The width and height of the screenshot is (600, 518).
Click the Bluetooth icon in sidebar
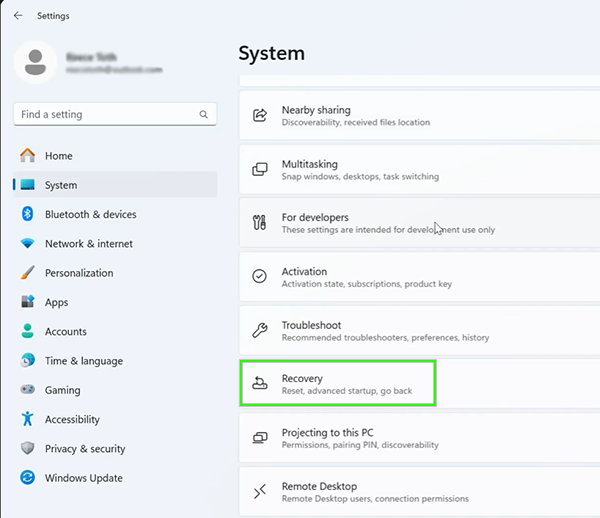(x=28, y=214)
